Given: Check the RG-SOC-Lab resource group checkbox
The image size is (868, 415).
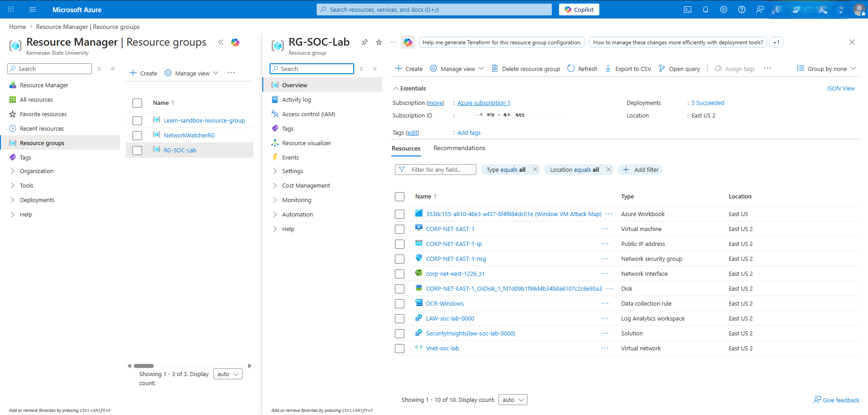Looking at the screenshot, I should pyautogui.click(x=137, y=150).
